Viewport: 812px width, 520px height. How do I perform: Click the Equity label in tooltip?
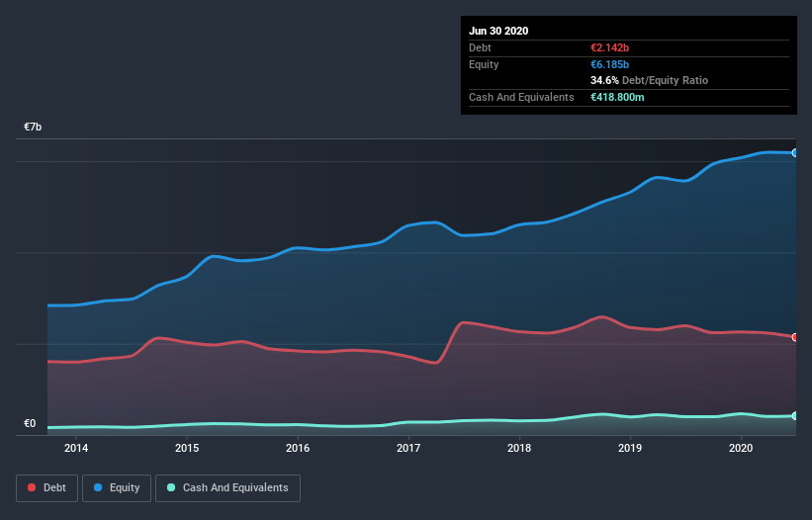point(484,64)
